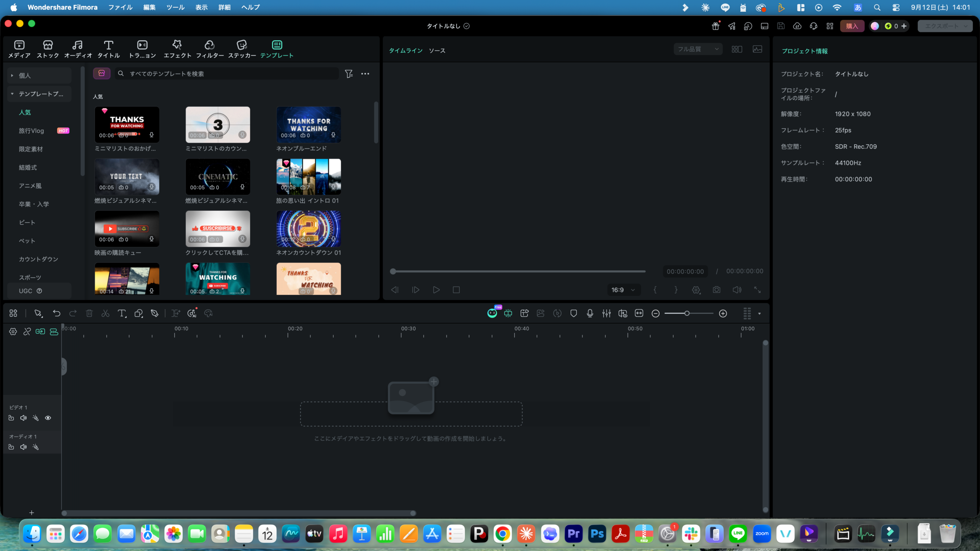Viewport: 980px width, 551px height.
Task: Click the gift box icon in title bar
Action: pyautogui.click(x=715, y=26)
